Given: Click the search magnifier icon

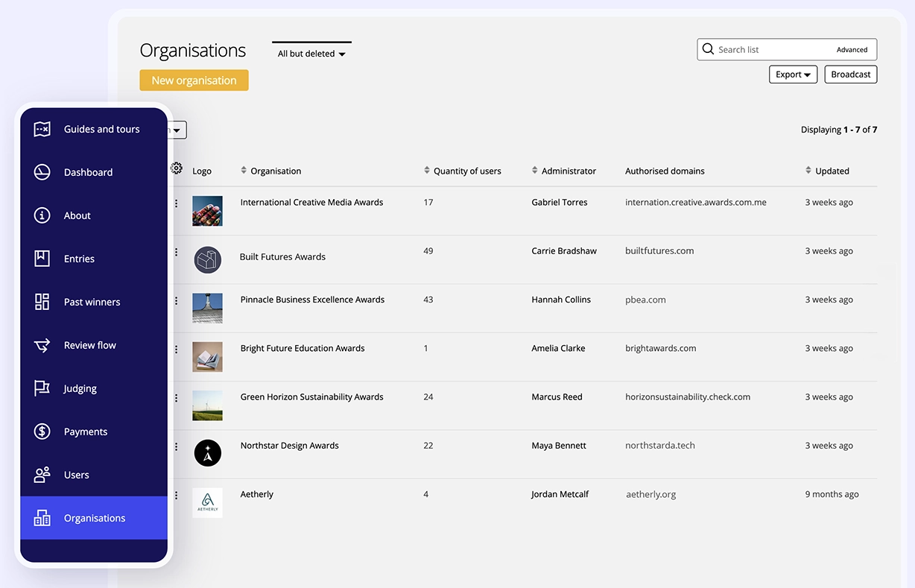Looking at the screenshot, I should [708, 49].
